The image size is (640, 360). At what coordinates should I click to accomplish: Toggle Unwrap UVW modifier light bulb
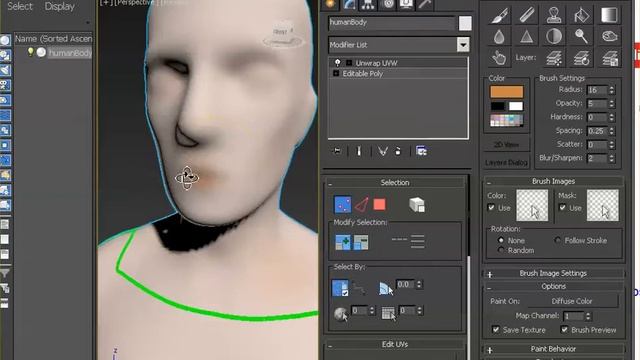[338, 62]
